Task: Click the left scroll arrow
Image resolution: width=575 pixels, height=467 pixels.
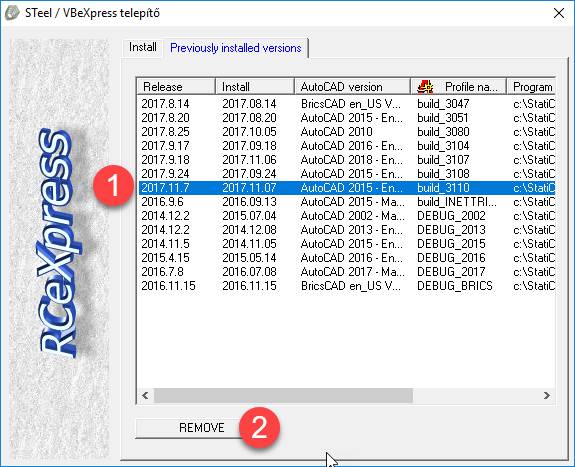Action: tap(145, 395)
